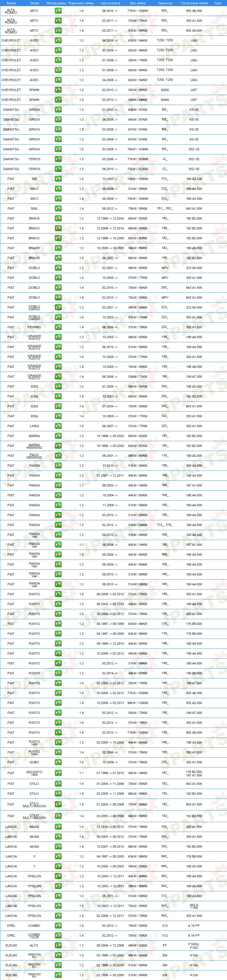Select fuel icon in Chevrolet Aveo 01.2009 row
The width and height of the screenshot is (227, 980).
[x=58, y=50]
